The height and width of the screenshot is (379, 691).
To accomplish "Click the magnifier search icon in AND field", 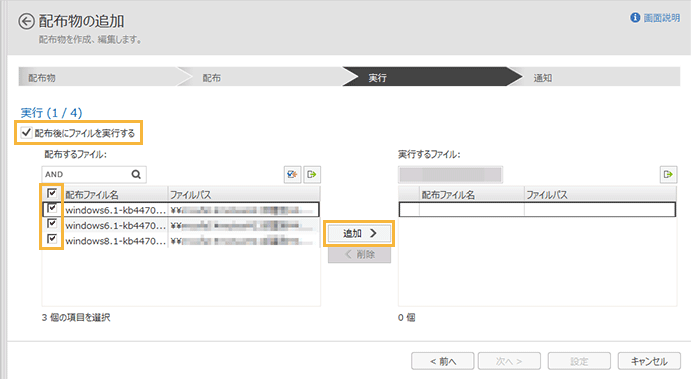I will coord(136,175).
